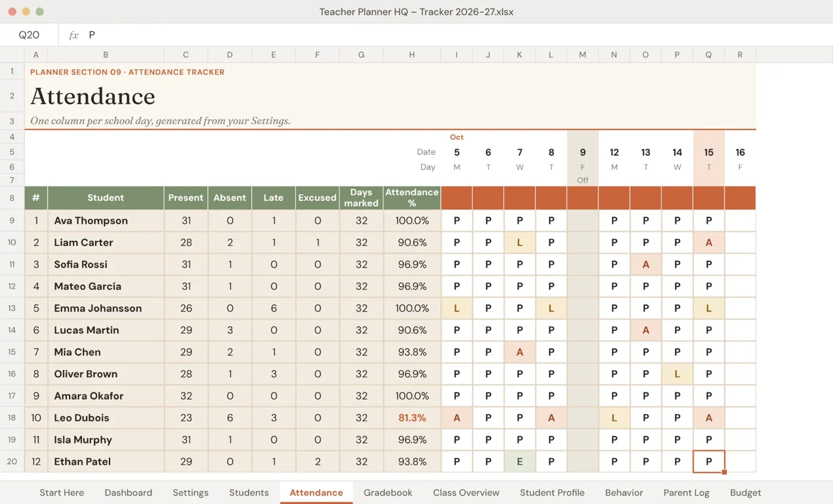Click the Q20 name box

(x=29, y=35)
